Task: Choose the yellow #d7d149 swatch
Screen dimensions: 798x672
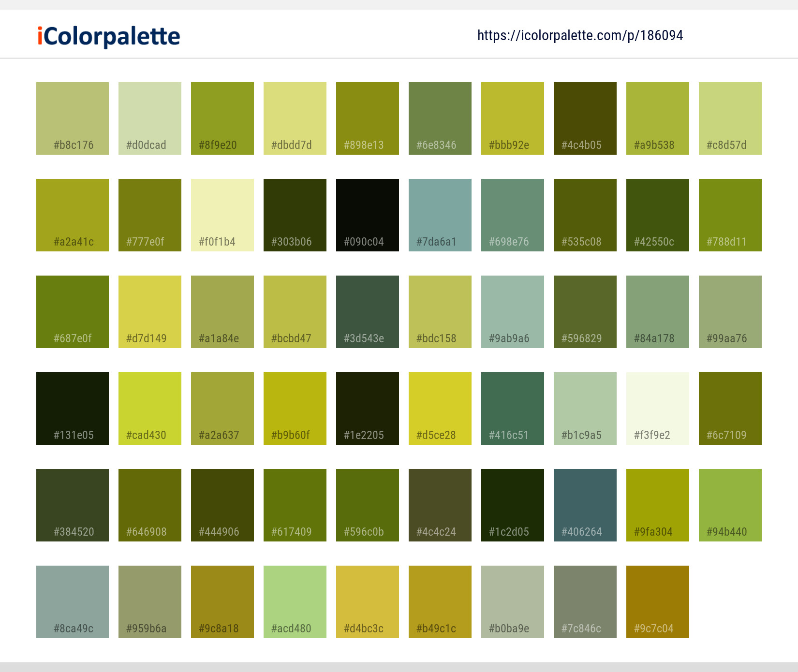Action: 150,312
